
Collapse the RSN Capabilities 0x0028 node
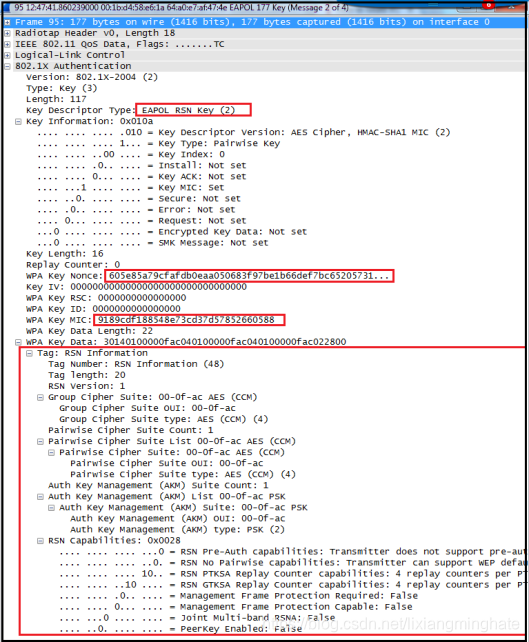[40, 541]
